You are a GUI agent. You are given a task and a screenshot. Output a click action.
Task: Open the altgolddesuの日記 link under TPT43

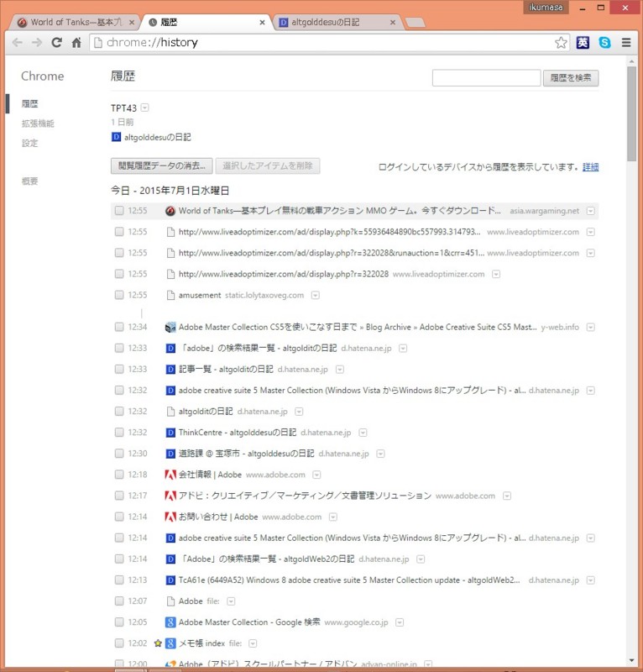pos(157,137)
